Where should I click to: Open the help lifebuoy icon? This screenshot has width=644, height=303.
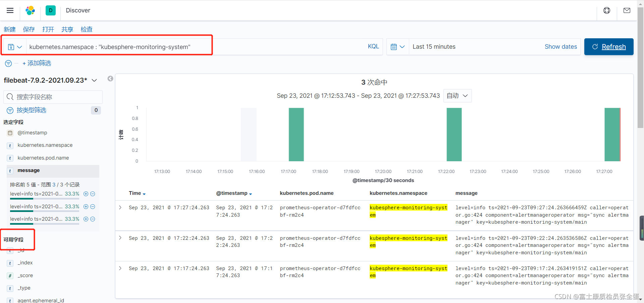[x=607, y=10]
